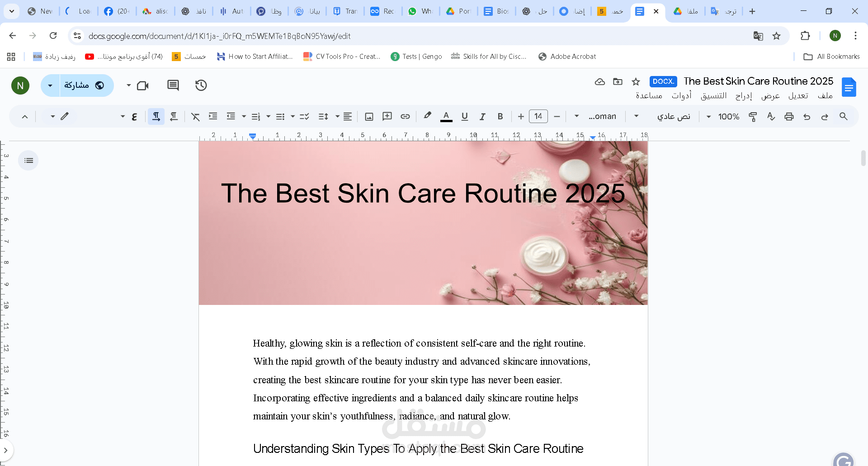868x466 pixels.
Task: Click the vertical scrollbar thumb
Action: [x=863, y=158]
